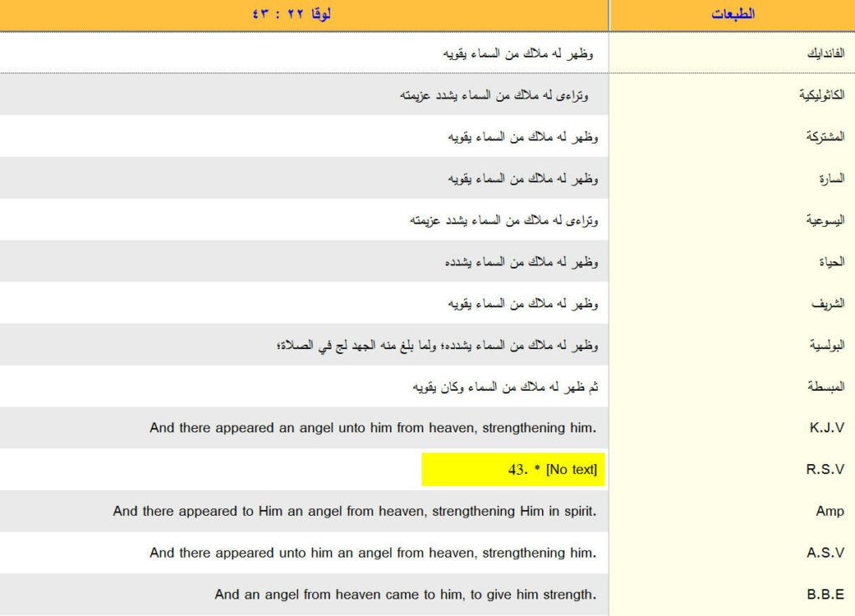Click the A.S.V version label
This screenshot has width=855, height=616.
pyautogui.click(x=826, y=553)
